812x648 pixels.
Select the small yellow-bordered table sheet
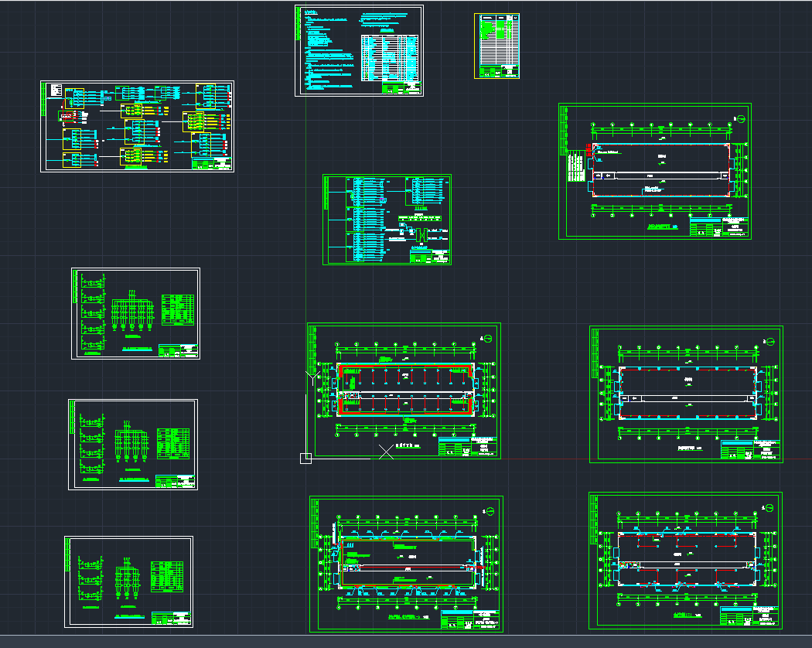496,46
